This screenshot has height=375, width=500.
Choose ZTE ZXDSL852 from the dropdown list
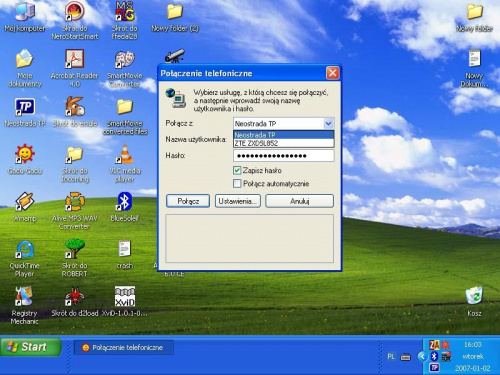click(x=283, y=143)
